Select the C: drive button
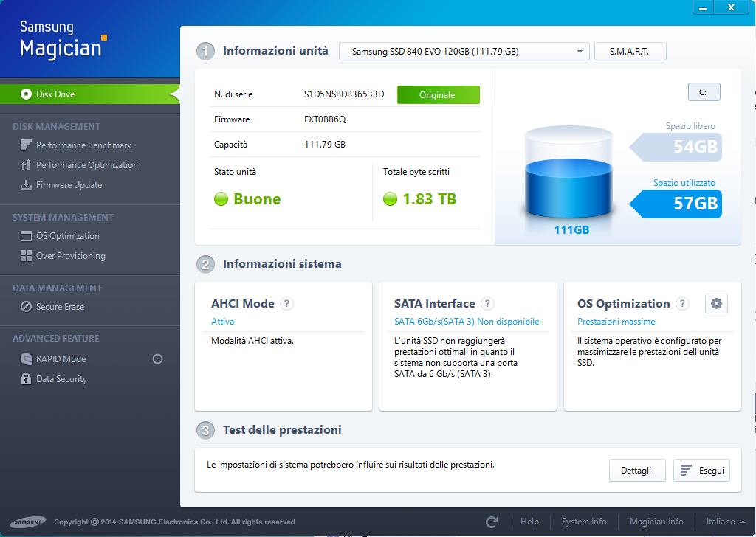756x537 pixels. (x=704, y=92)
